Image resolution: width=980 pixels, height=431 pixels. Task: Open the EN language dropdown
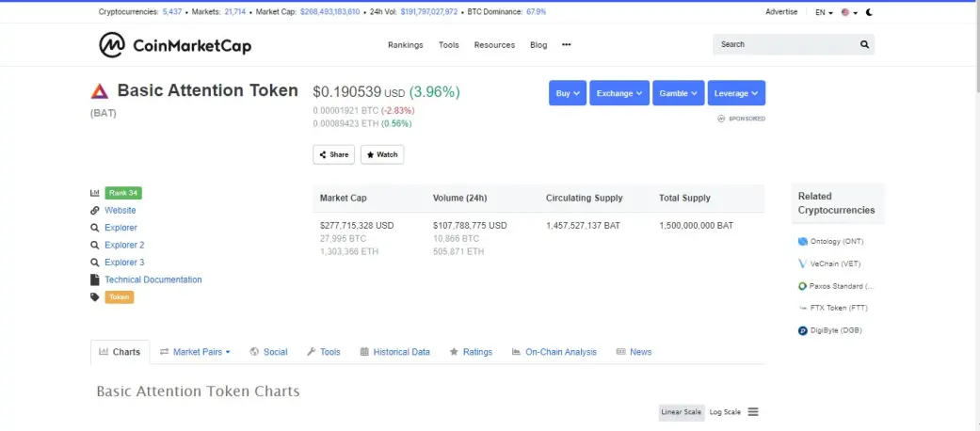824,12
